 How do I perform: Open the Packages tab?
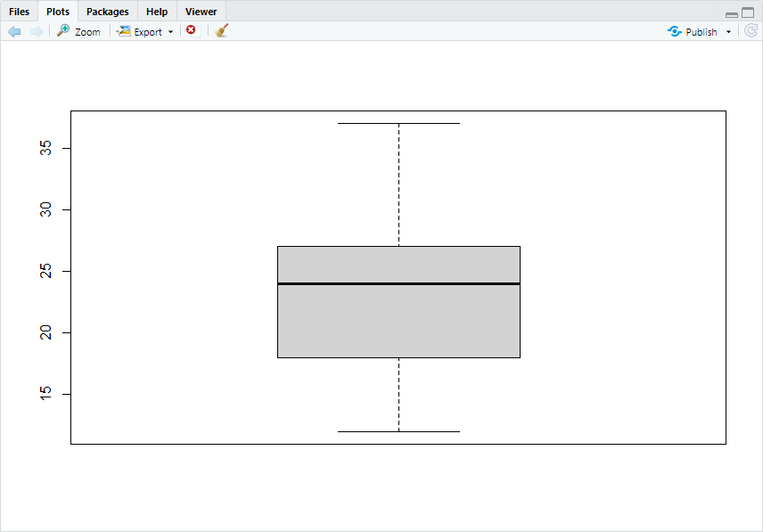(108, 12)
